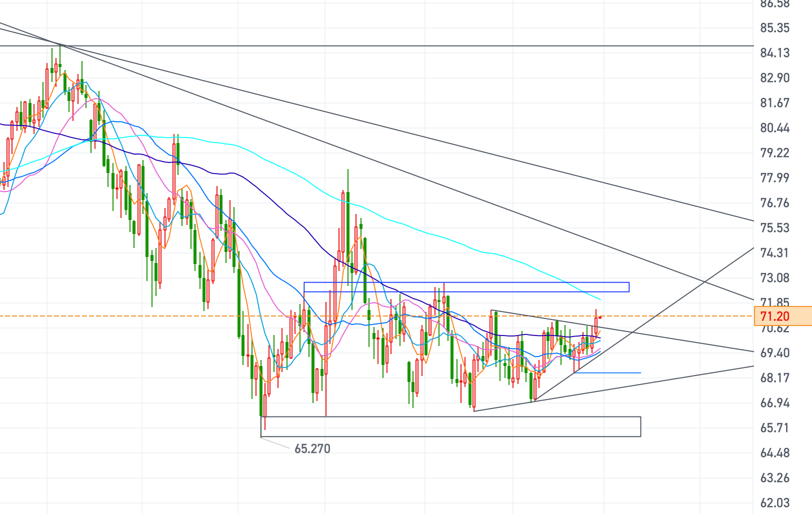Click the long-wick red candle above the 65.270 label
812x514 pixels.
point(265,400)
